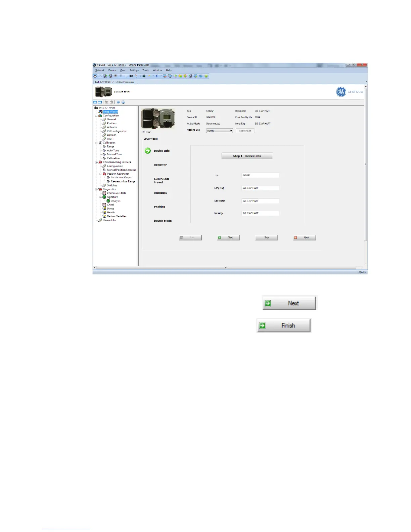Viewport: 411px width, 532px height.
Task: Open Set Analog Output node
Action: (x=122, y=178)
